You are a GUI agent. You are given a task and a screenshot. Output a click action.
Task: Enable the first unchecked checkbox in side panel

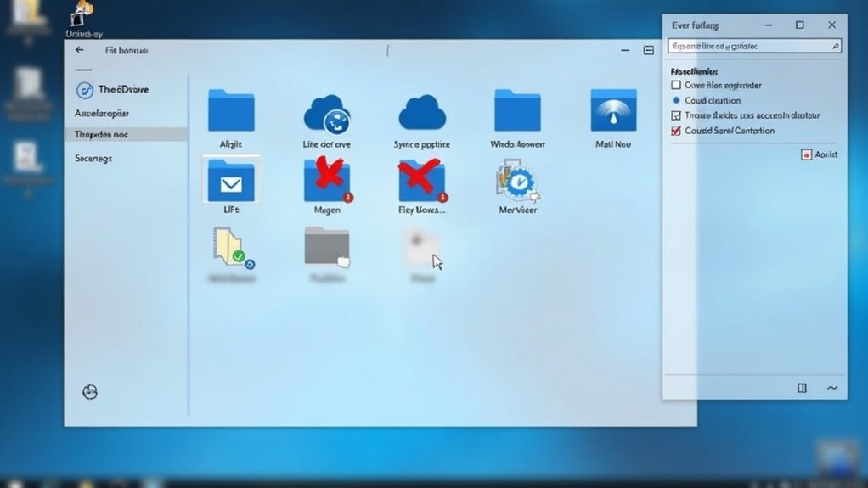pos(676,86)
